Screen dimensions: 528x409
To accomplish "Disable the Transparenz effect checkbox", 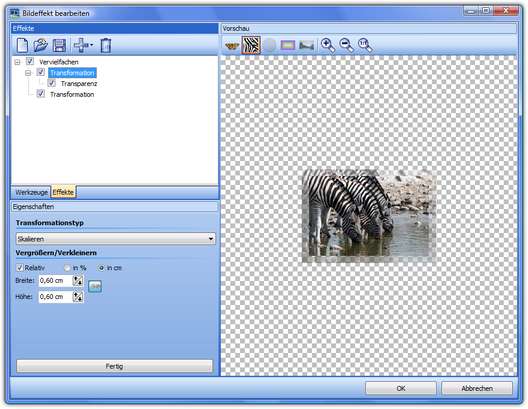I will (x=52, y=83).
